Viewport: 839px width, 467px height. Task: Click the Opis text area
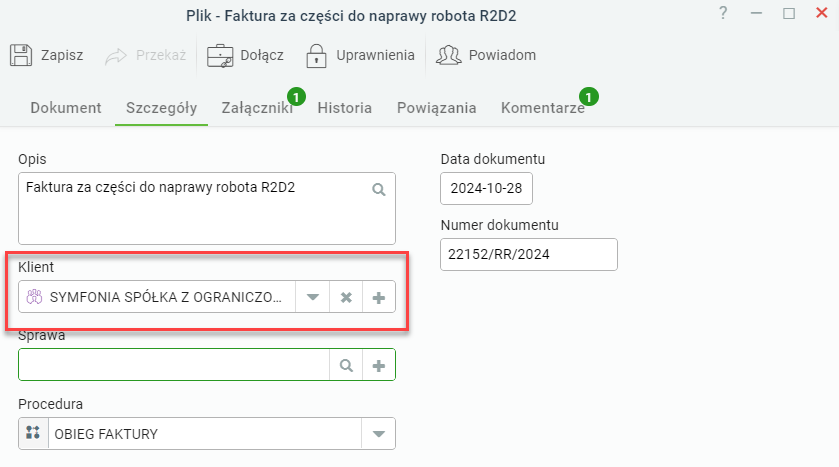coord(207,209)
